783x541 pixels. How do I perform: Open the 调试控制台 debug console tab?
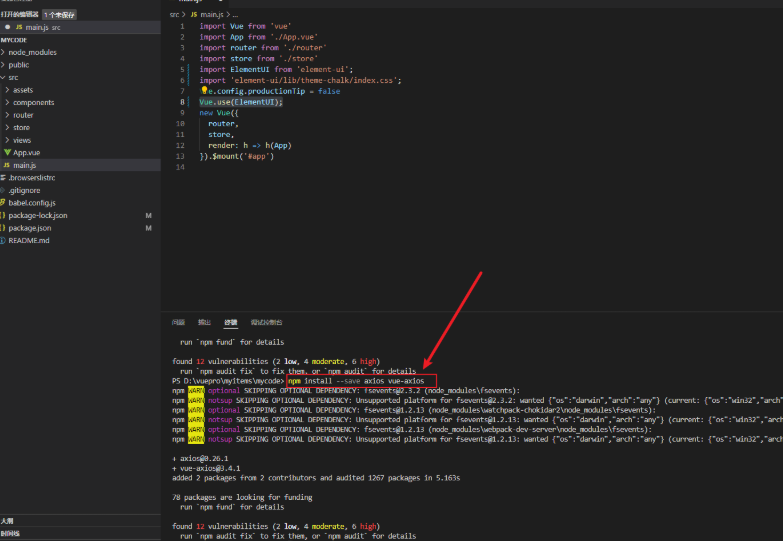(267, 322)
